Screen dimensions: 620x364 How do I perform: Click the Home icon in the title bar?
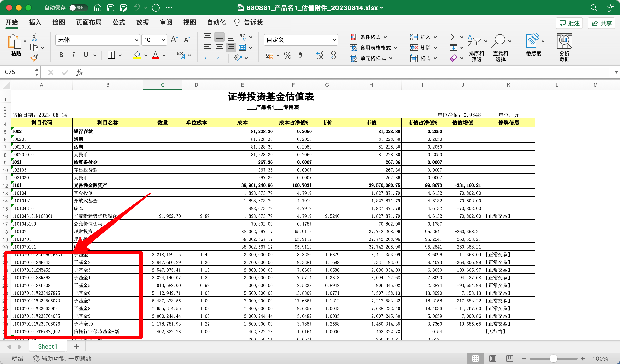(97, 8)
